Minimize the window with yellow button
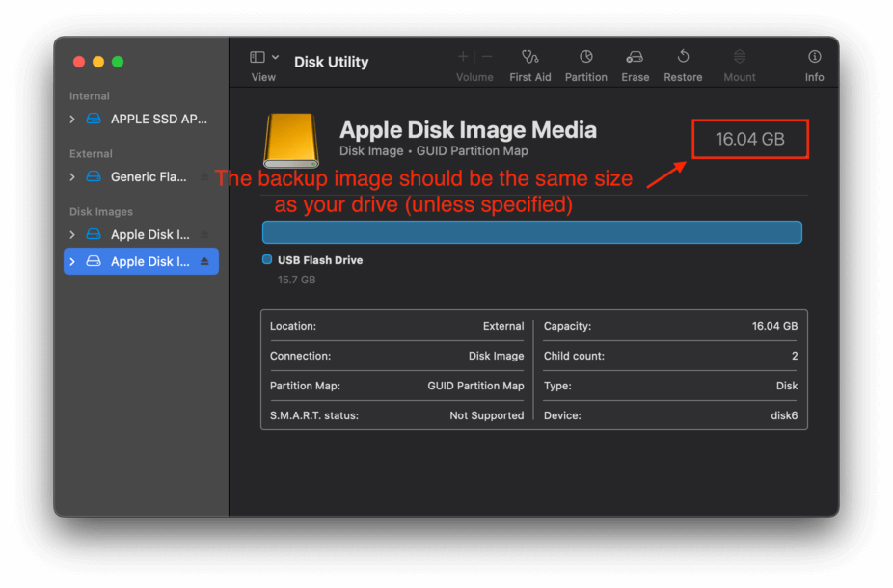893x588 pixels. click(x=98, y=62)
